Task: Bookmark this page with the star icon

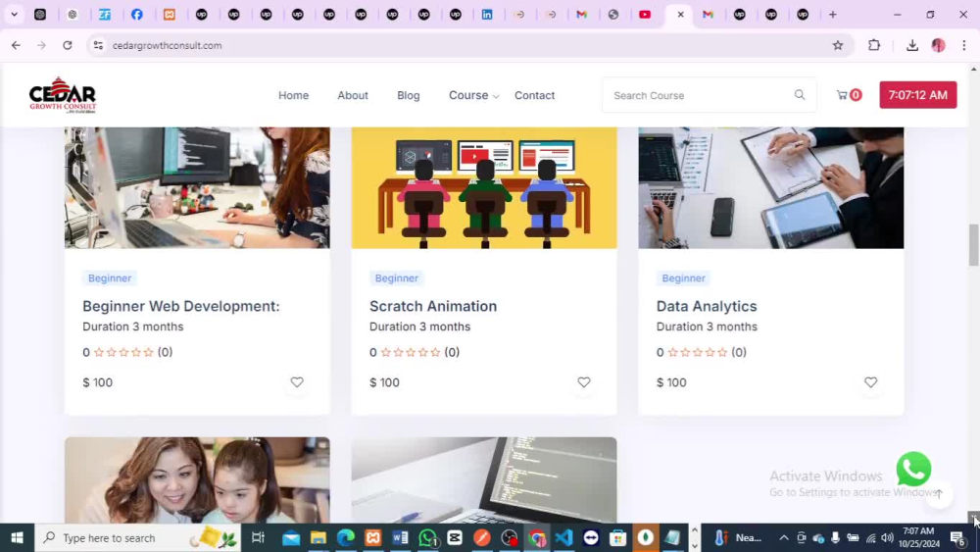Action: [838, 45]
